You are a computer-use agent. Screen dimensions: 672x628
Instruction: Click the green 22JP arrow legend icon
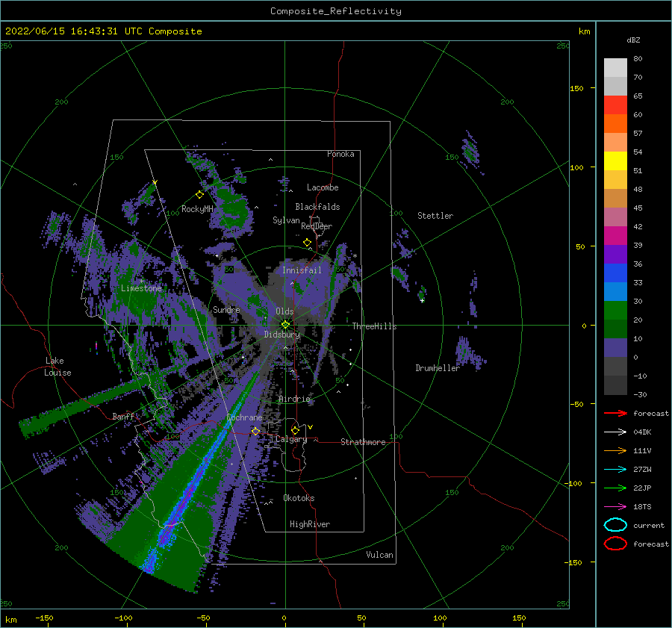[x=615, y=488]
